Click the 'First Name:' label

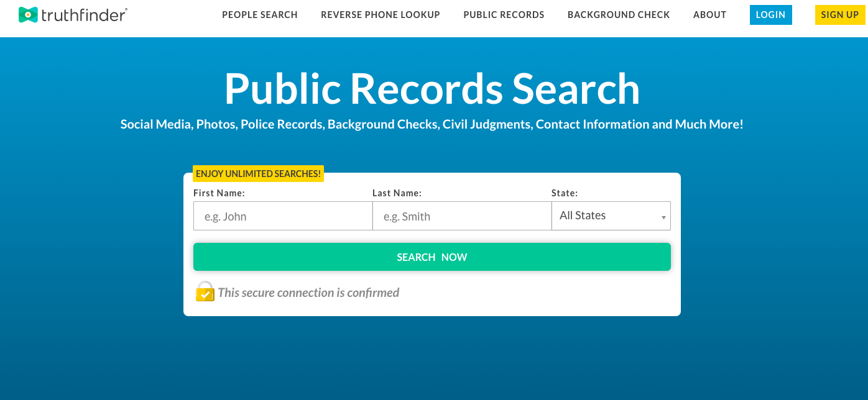[219, 193]
